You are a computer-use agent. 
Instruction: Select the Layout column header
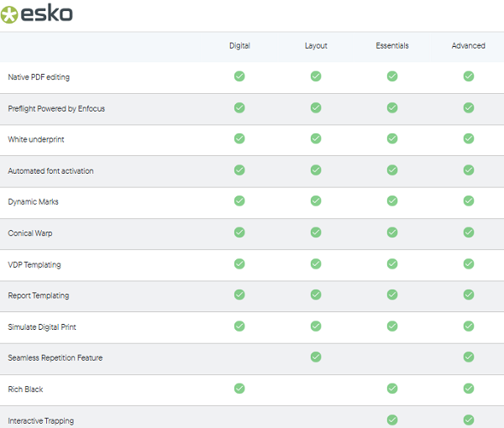(x=316, y=46)
